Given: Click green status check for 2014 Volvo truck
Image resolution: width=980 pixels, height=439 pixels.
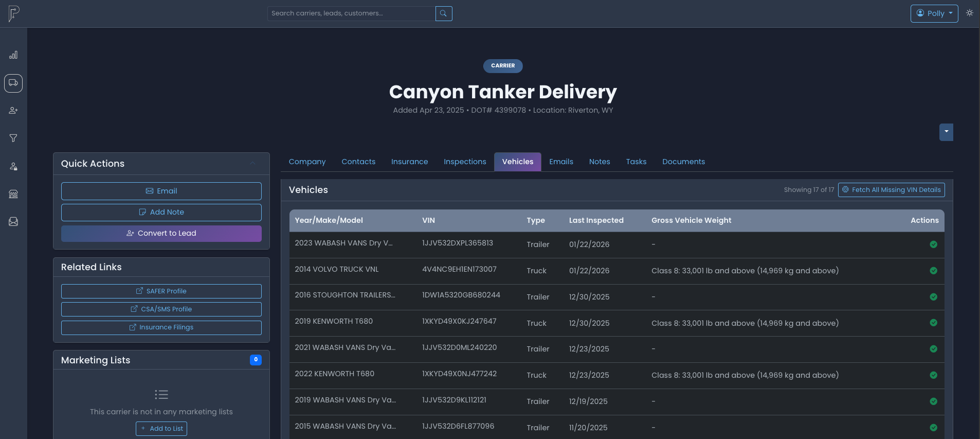Looking at the screenshot, I should (x=933, y=271).
